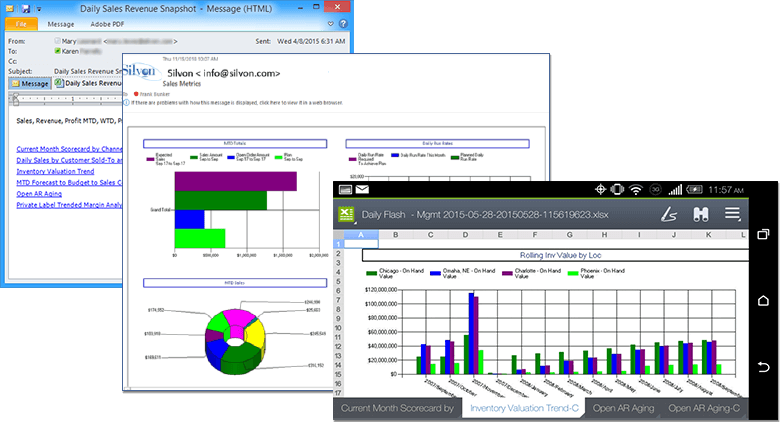This screenshot has height=422, width=780.
Task: Select the MTD Sales chart title
Action: point(235,283)
